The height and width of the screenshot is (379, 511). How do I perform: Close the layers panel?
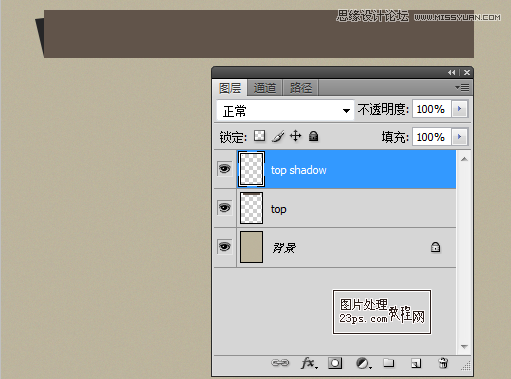[467, 72]
